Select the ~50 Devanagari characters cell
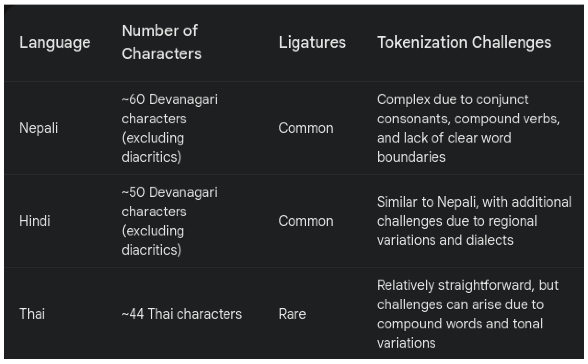Image resolution: width=588 pixels, height=364 pixels. tap(169, 221)
